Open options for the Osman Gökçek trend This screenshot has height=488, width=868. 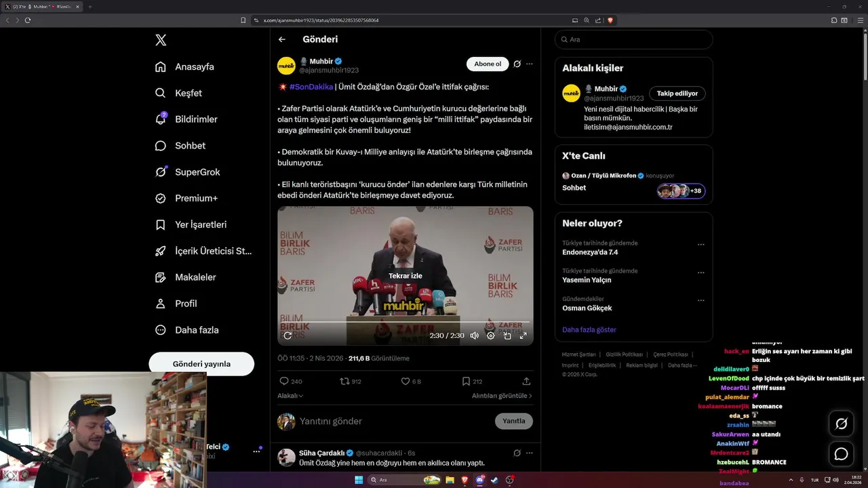coord(701,300)
